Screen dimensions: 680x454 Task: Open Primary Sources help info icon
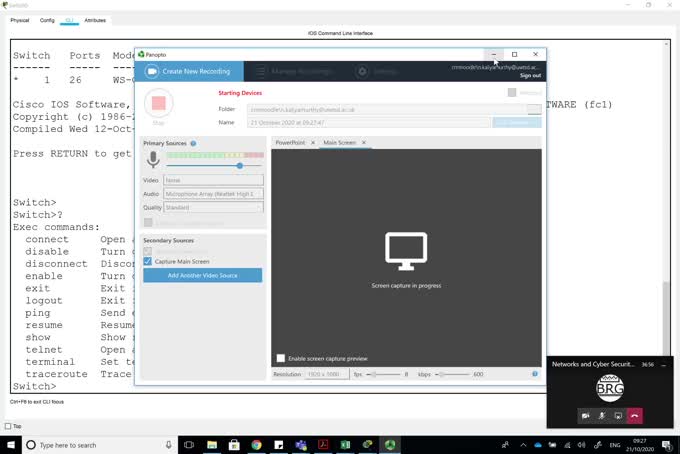(x=193, y=144)
